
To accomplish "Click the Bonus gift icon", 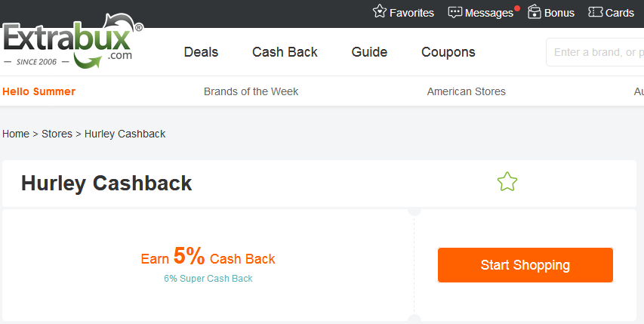I will [x=535, y=12].
